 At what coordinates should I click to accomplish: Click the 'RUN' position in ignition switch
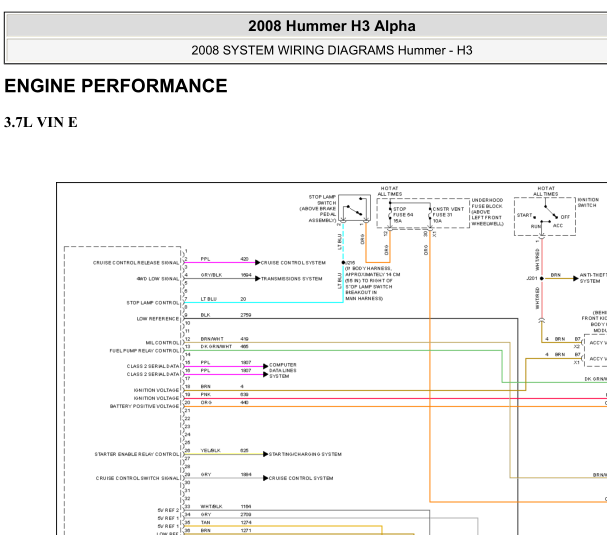click(536, 226)
